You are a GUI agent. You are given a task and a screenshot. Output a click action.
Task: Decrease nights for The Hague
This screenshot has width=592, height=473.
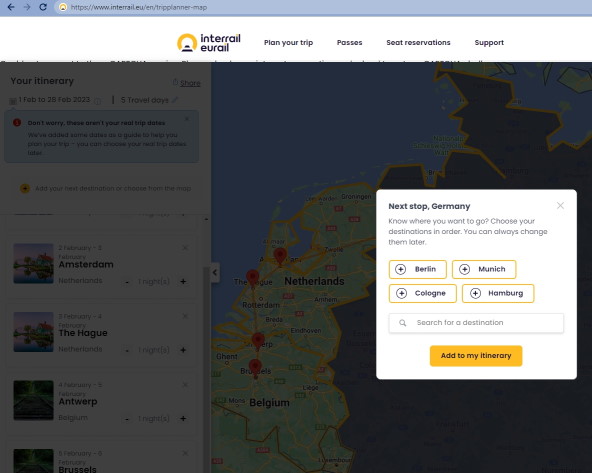pos(127,350)
